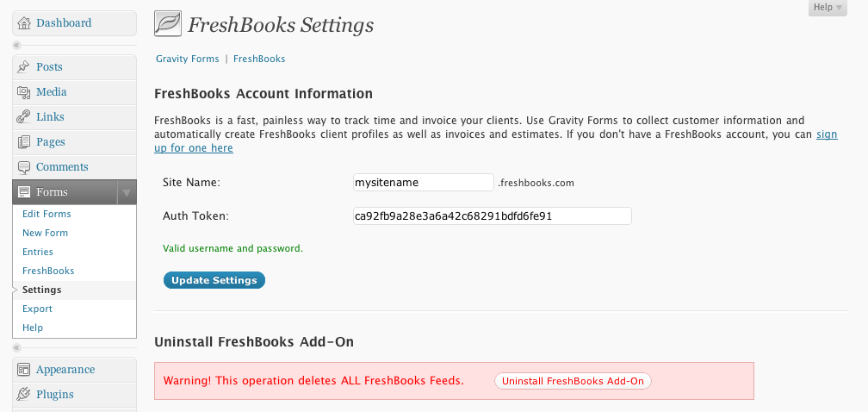Click the Comments speech bubble icon
Image resolution: width=868 pixels, height=412 pixels.
tap(24, 167)
